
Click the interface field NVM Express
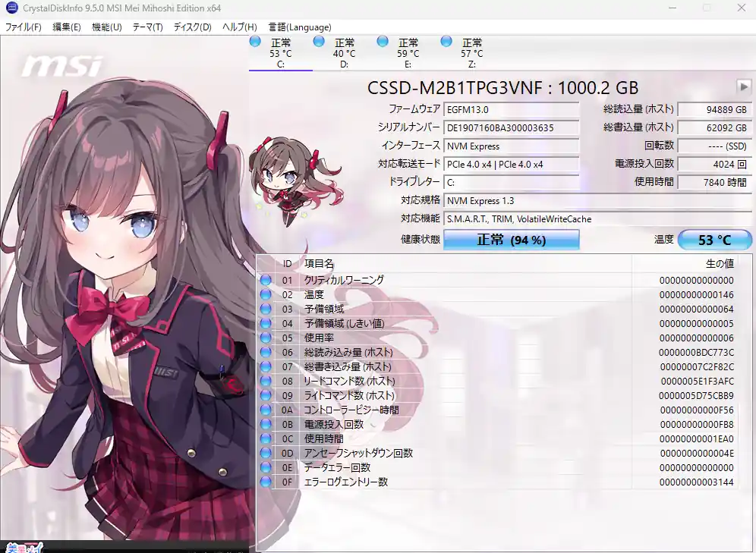(x=512, y=146)
